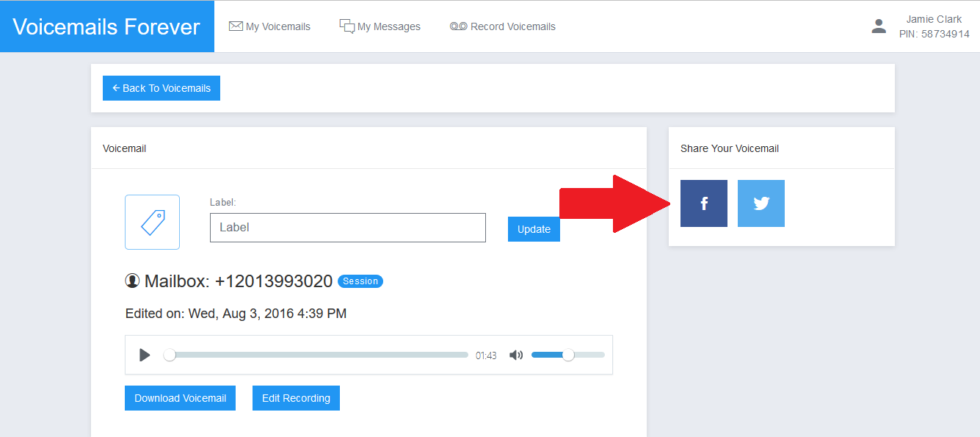Click the user profile avatar icon

click(878, 26)
